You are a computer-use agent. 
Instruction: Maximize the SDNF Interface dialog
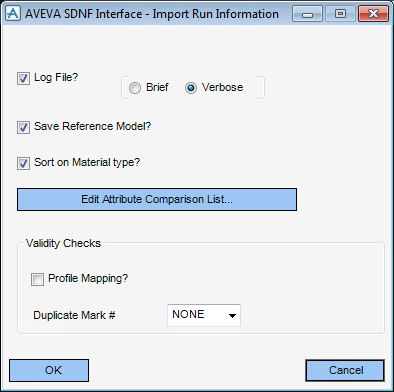(x=340, y=14)
